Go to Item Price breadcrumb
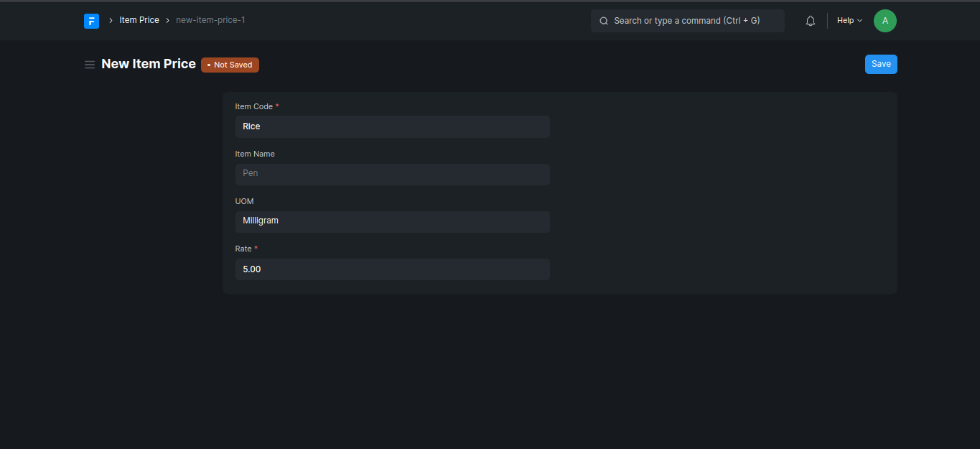Screen dimensions: 980x449 [x=139, y=20]
